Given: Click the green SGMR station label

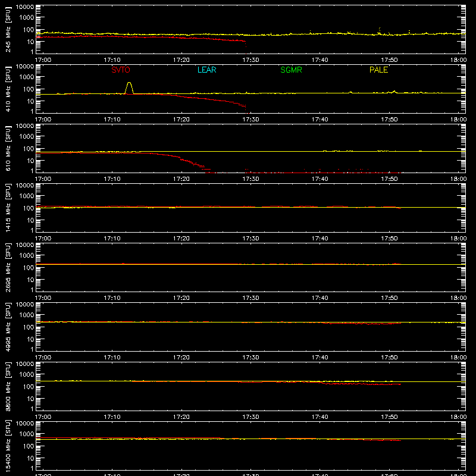Looking at the screenshot, I should pyautogui.click(x=291, y=70).
